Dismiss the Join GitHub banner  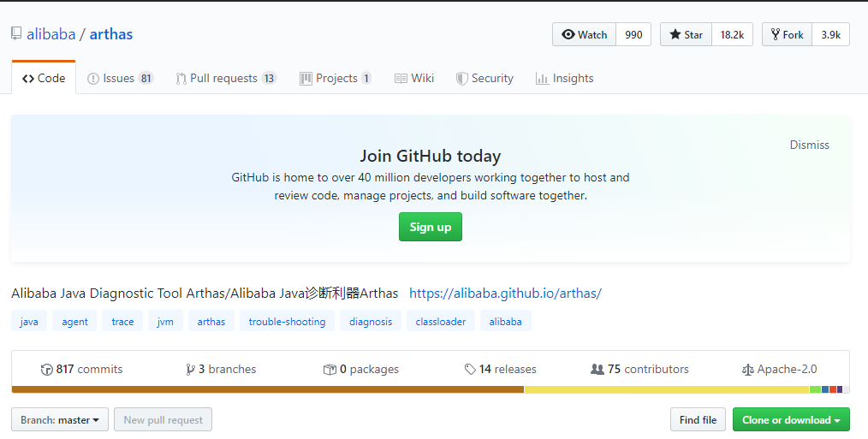pos(809,145)
